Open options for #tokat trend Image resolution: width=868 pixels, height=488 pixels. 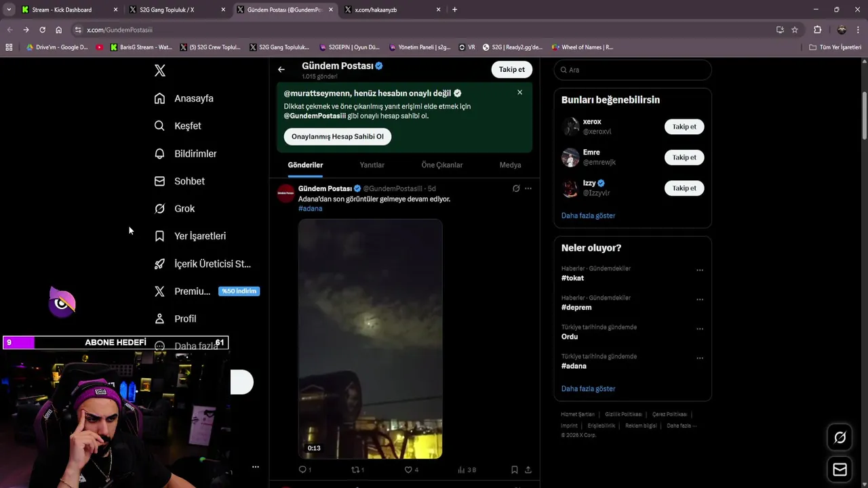click(x=700, y=270)
